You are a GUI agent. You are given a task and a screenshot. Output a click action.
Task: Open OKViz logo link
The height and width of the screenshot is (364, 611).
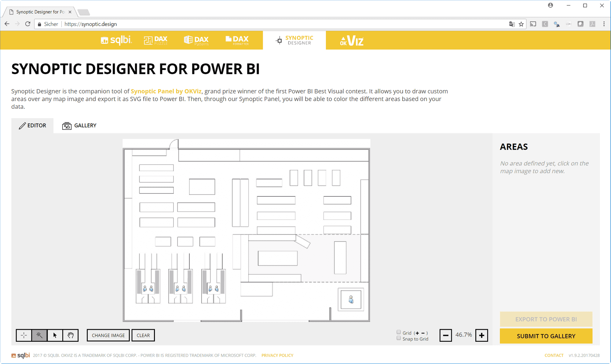[352, 41]
